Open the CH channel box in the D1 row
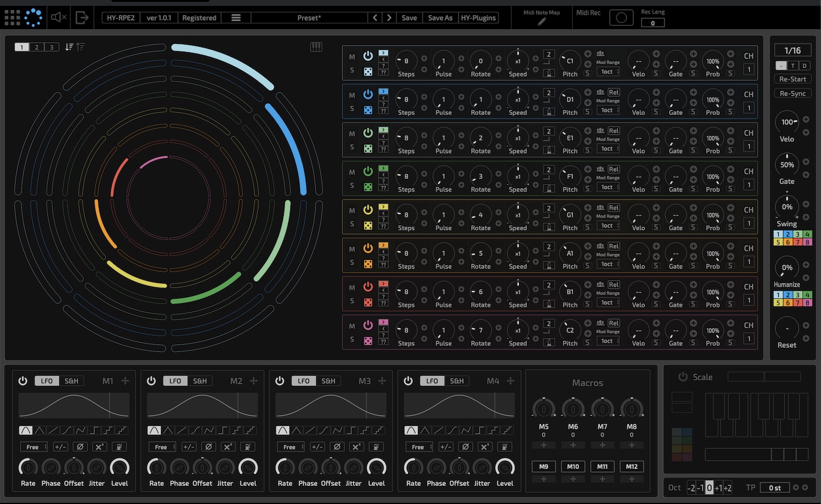Image resolution: width=821 pixels, height=504 pixels. [x=749, y=108]
